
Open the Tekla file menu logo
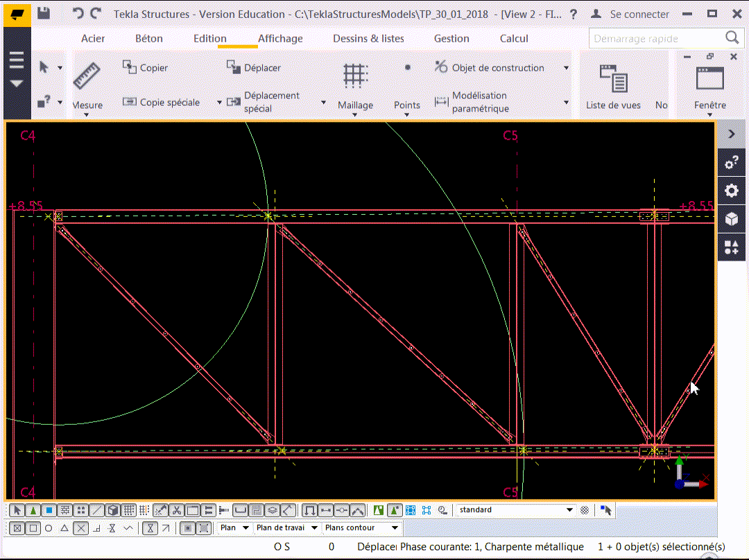coord(17,14)
